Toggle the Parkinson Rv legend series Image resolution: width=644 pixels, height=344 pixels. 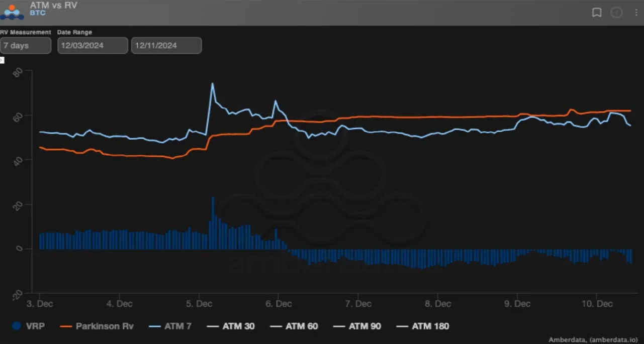tap(97, 326)
